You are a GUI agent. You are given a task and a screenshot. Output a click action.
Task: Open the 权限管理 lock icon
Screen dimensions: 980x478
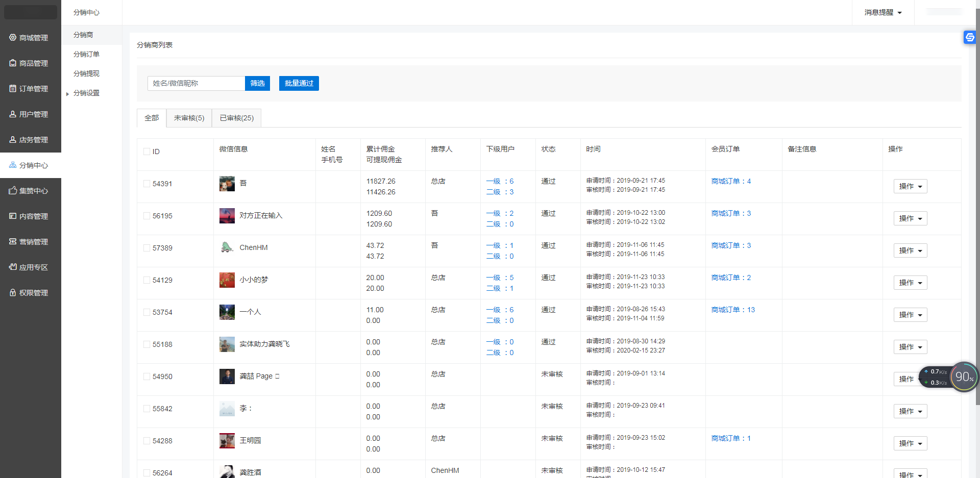[x=13, y=292]
